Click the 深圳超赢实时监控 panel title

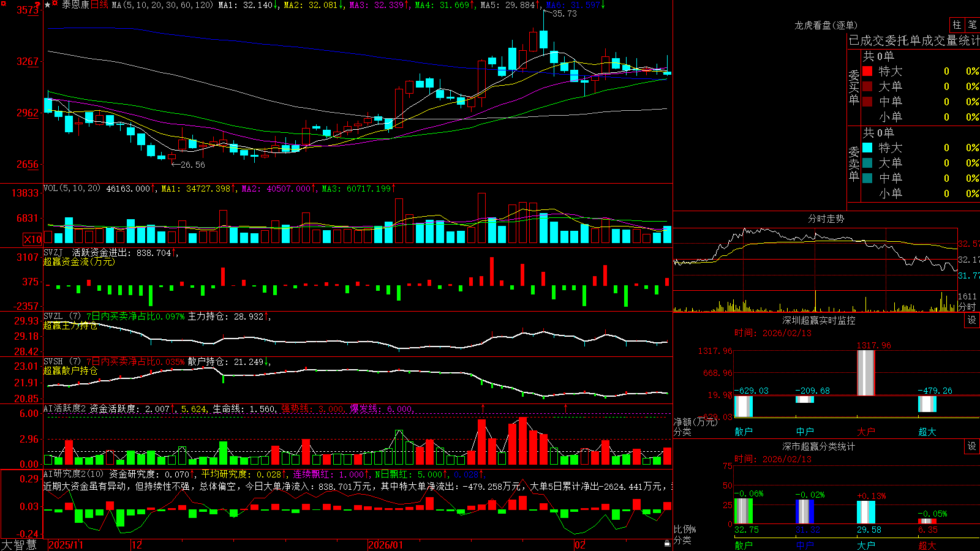(x=818, y=320)
